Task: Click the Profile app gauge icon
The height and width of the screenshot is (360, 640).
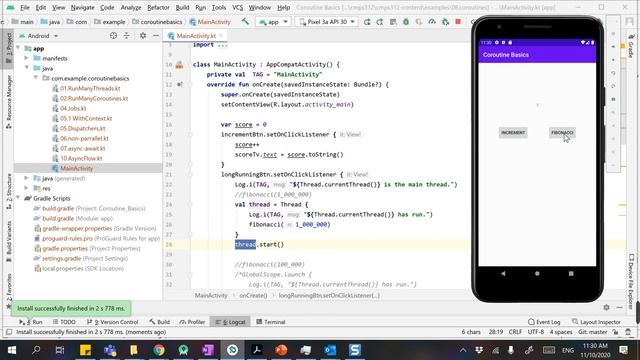Action: 432,22
